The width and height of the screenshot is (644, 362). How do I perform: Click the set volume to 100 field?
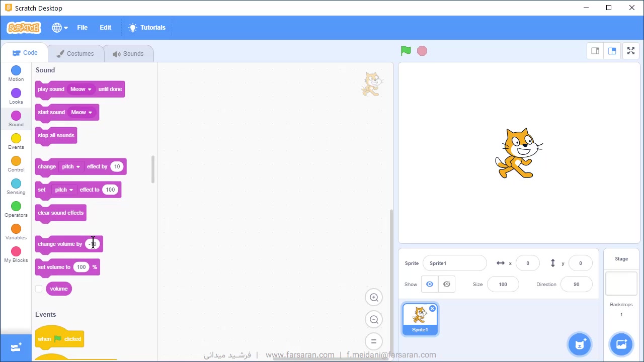pos(82,267)
